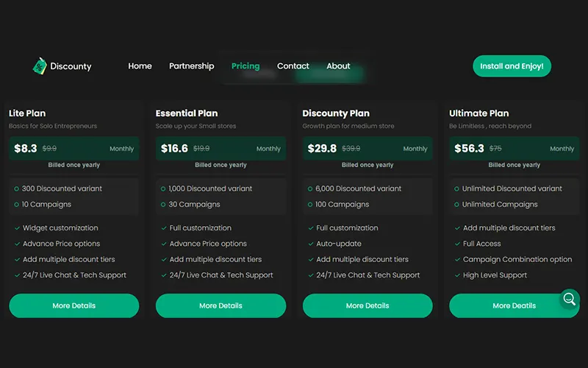The image size is (588, 368).
Task: Click Monthly label in Lite Plan
Action: 121,149
